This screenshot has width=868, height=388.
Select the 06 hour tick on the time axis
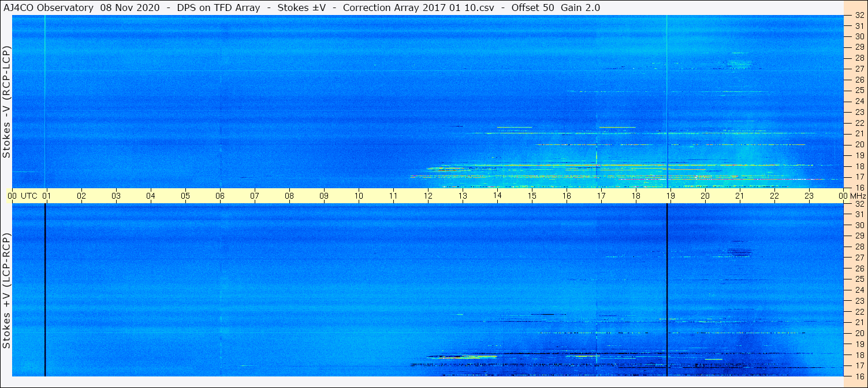pyautogui.click(x=220, y=196)
